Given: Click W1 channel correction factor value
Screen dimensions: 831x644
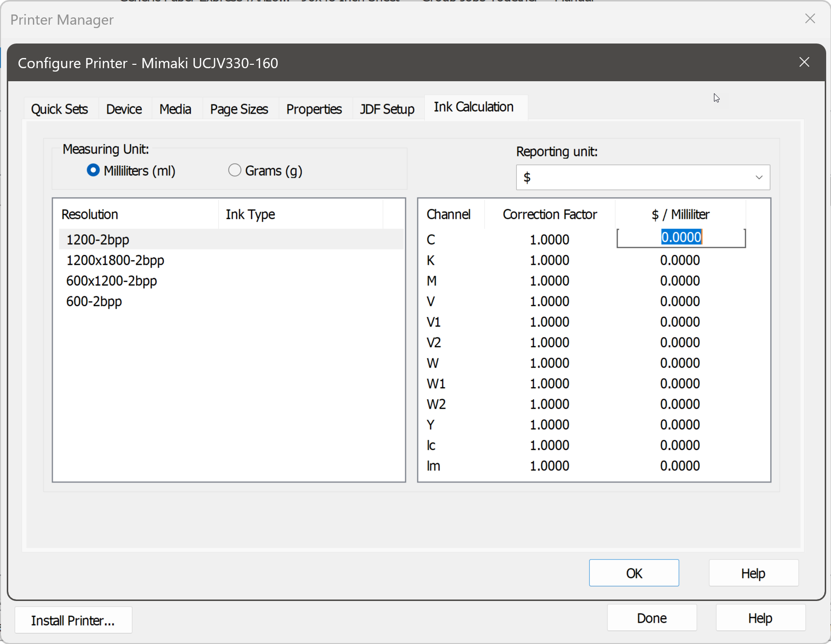Looking at the screenshot, I should click(549, 383).
